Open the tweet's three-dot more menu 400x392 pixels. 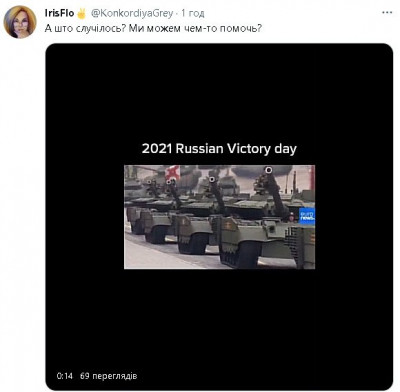click(387, 13)
